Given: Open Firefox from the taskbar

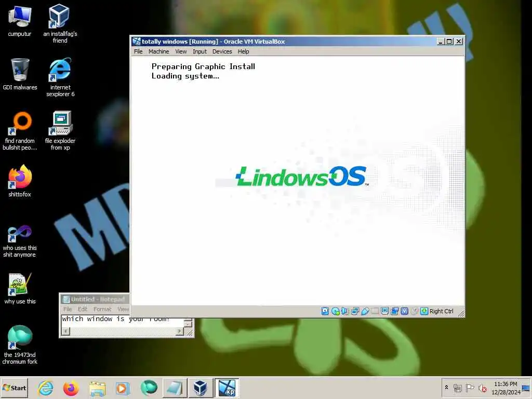Looking at the screenshot, I should (x=71, y=388).
